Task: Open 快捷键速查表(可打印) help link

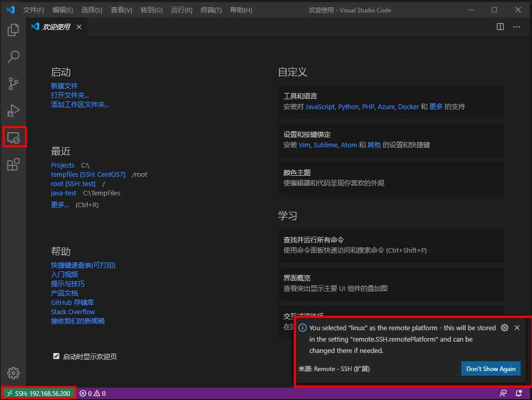Action: point(83,265)
